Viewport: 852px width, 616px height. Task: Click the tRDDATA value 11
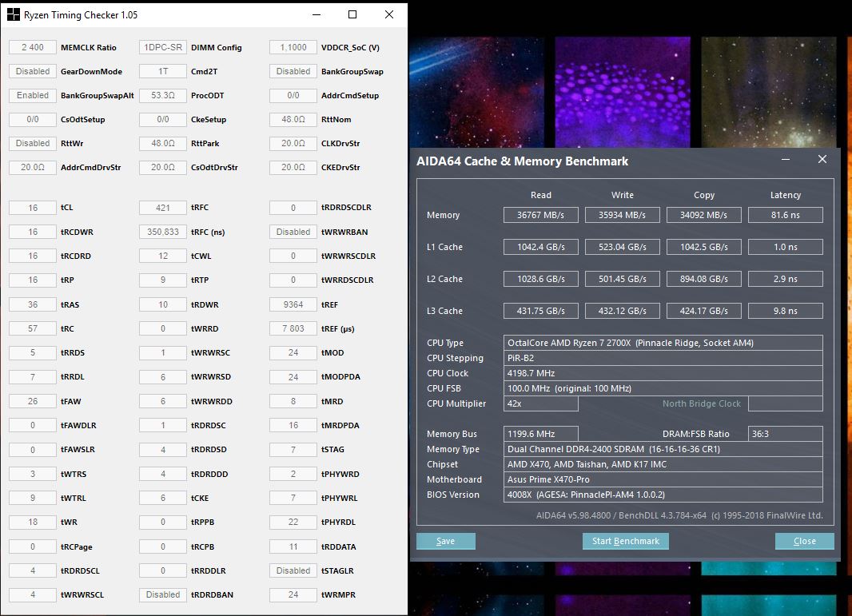pos(293,546)
